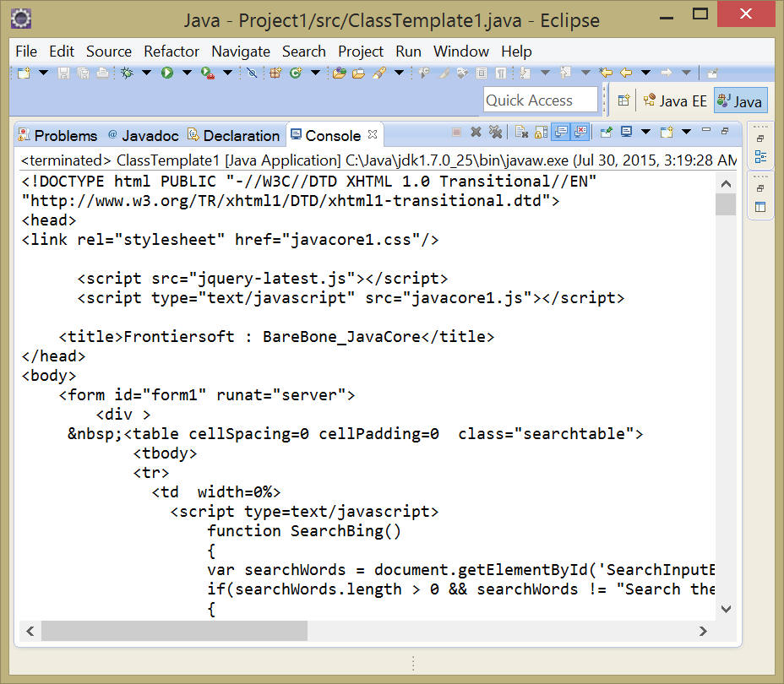Go to last edit location arrow icon

pyautogui.click(x=606, y=73)
